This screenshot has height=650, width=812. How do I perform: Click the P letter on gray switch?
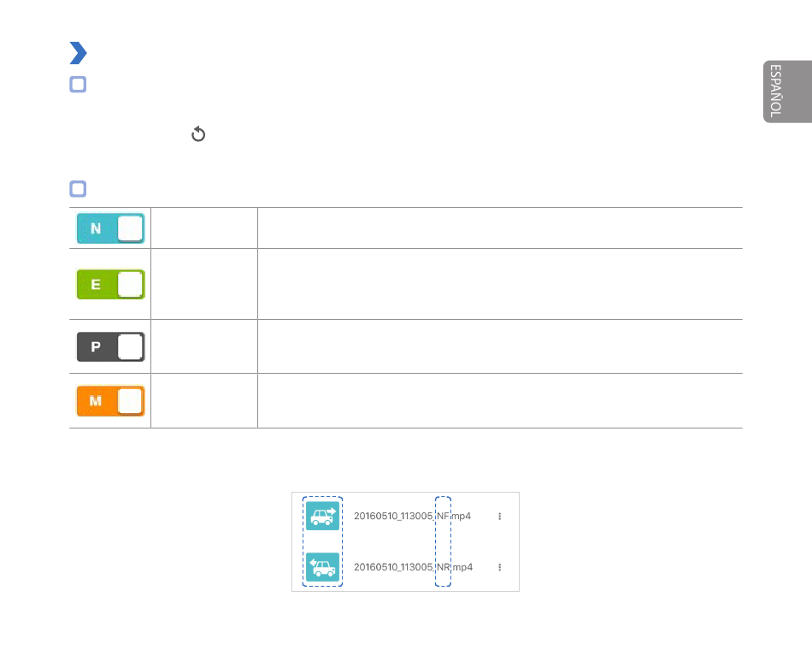96,346
